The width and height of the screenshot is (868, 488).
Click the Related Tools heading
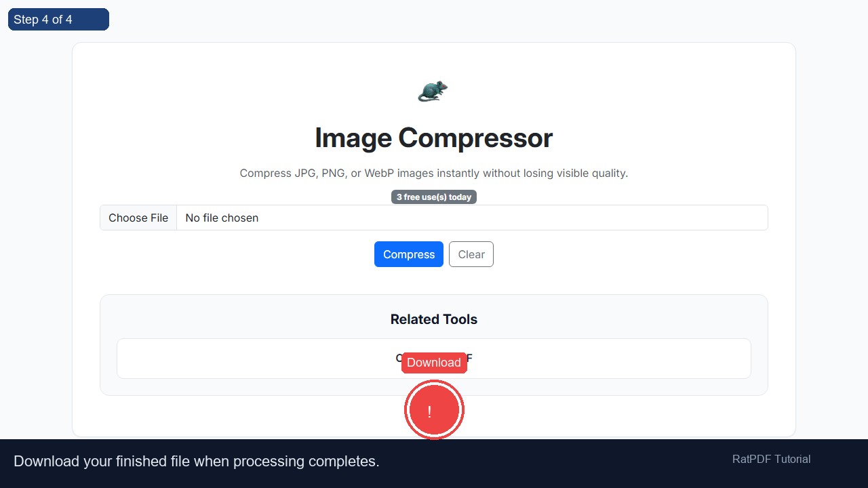[x=434, y=319]
